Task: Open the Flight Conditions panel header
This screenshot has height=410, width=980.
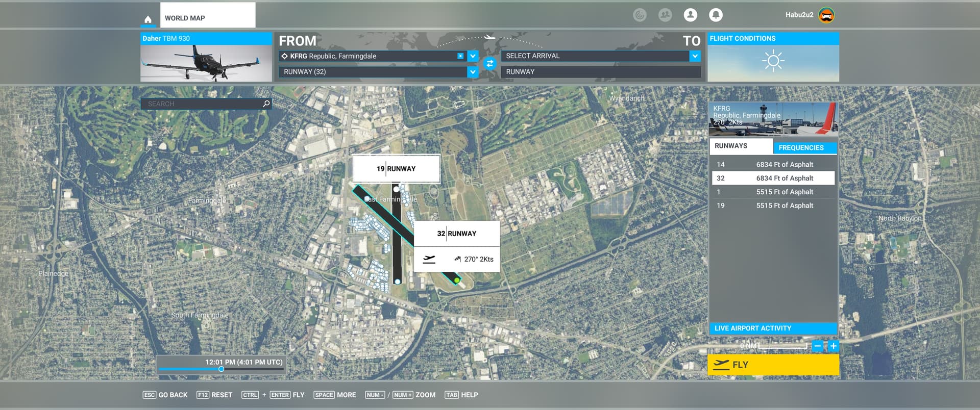Action: 773,39
